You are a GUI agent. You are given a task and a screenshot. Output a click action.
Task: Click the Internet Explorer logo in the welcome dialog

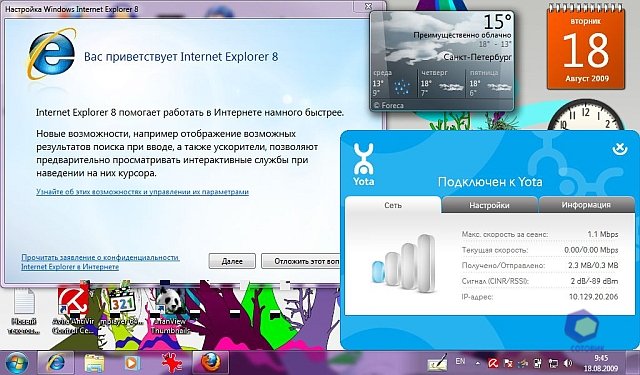click(52, 53)
